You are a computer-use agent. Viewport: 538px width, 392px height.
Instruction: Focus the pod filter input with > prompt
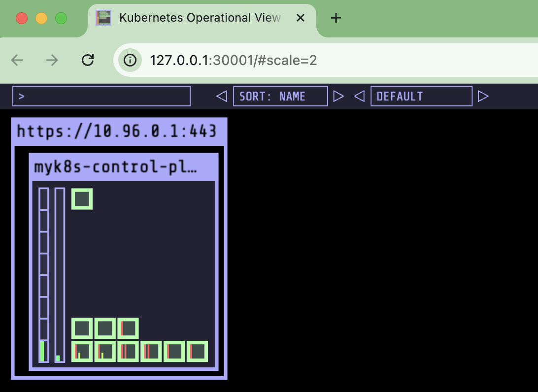(x=101, y=96)
